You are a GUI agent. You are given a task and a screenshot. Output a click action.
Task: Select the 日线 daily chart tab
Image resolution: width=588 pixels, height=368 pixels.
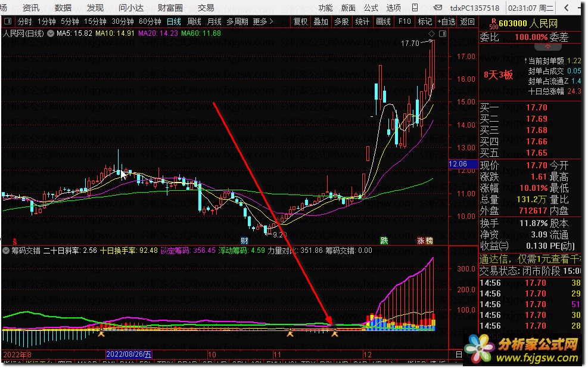[x=174, y=22]
